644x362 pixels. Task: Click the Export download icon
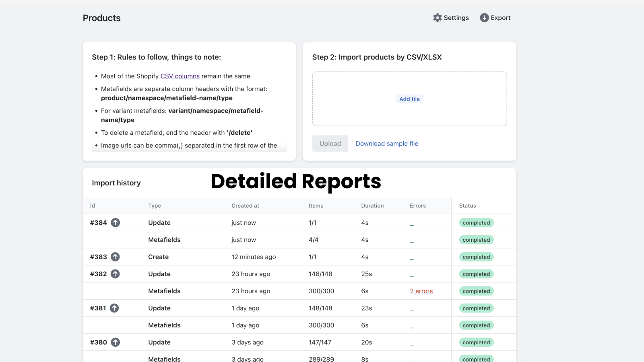[x=484, y=18]
